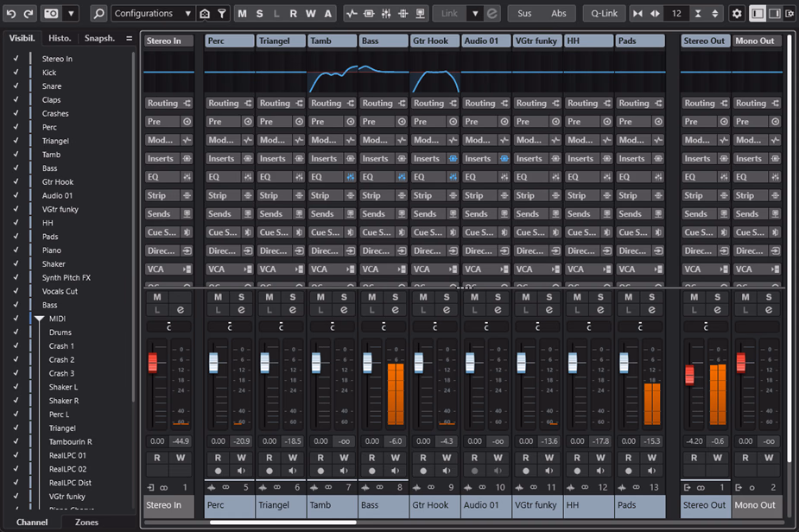
Task: Click the edit 'e' icon beside Link
Action: coord(491,13)
